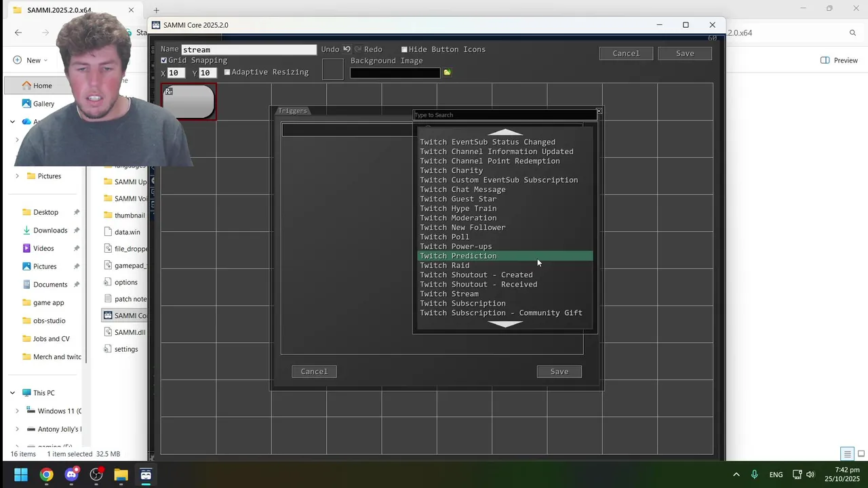Click the microphone tray icon
The height and width of the screenshot is (488, 868).
754,474
